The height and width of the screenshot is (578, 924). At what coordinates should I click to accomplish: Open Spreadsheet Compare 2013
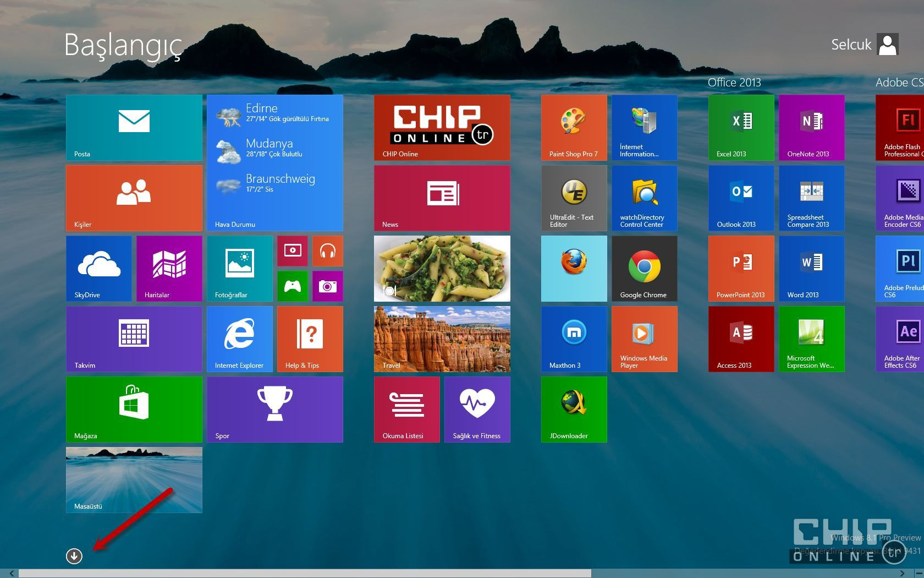(x=812, y=198)
